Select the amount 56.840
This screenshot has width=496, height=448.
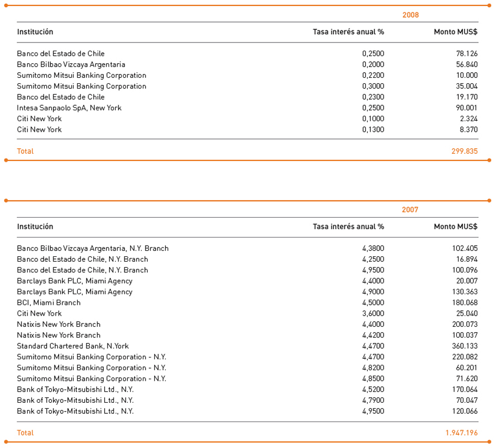click(467, 64)
